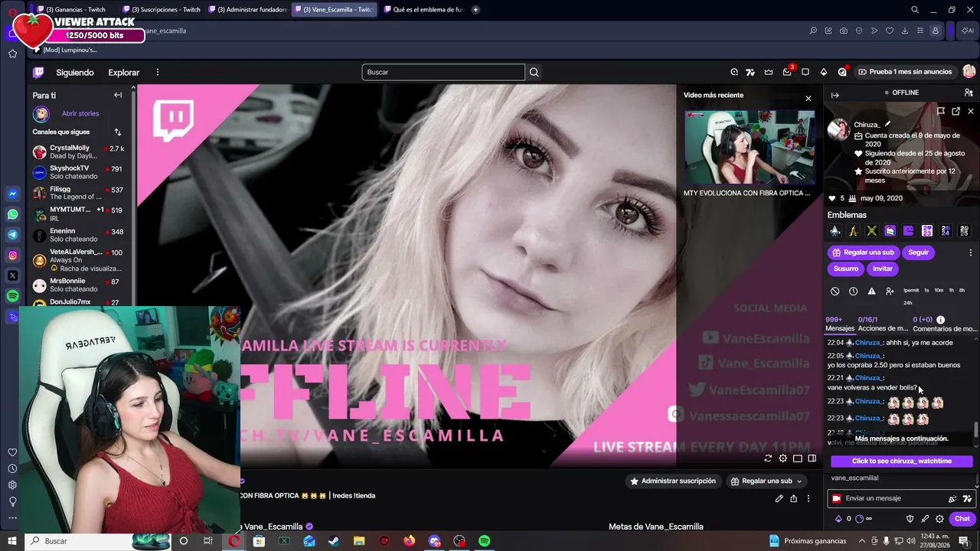Screen dimensions: 980x551
Task: Report Chiruza_ with the flag icon
Action: click(x=941, y=111)
